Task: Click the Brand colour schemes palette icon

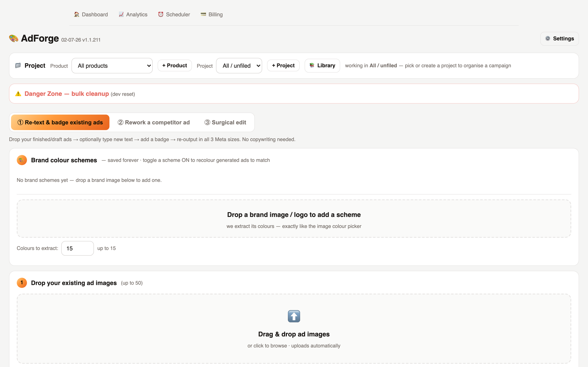Action: pos(22,160)
